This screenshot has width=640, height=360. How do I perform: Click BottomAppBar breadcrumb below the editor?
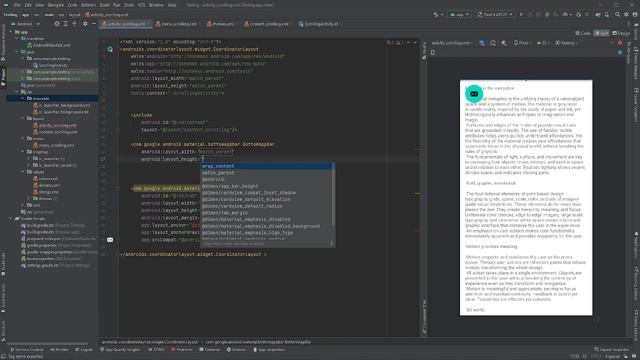click(x=258, y=342)
